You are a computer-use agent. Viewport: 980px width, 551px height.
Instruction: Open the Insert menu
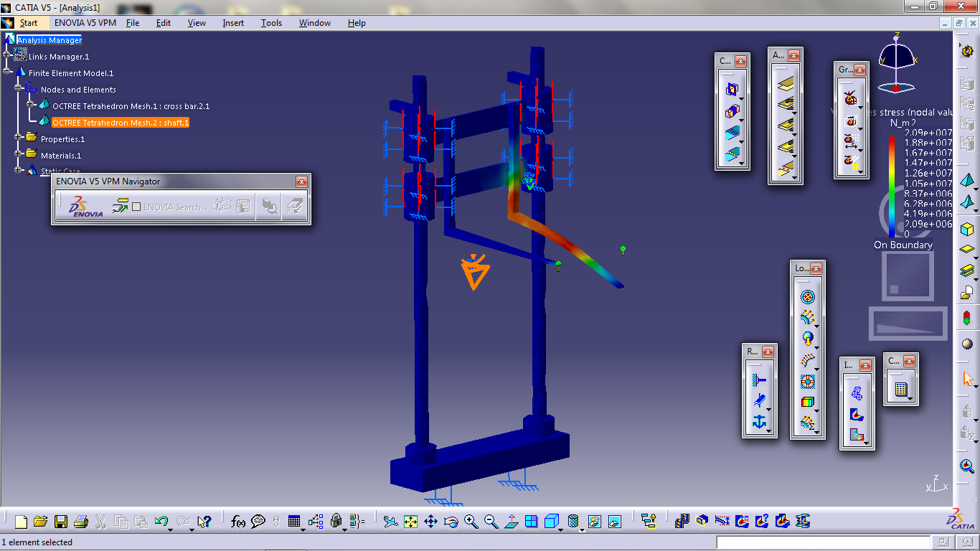pos(232,22)
